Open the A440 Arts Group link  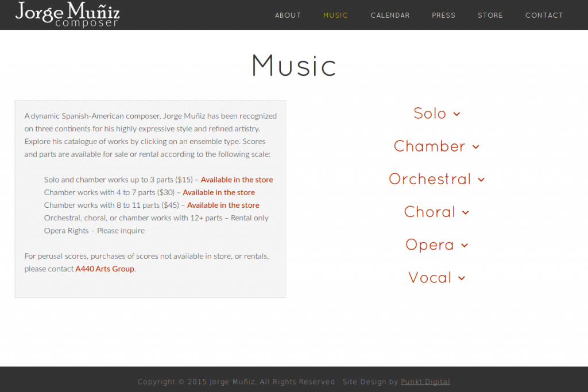(105, 269)
